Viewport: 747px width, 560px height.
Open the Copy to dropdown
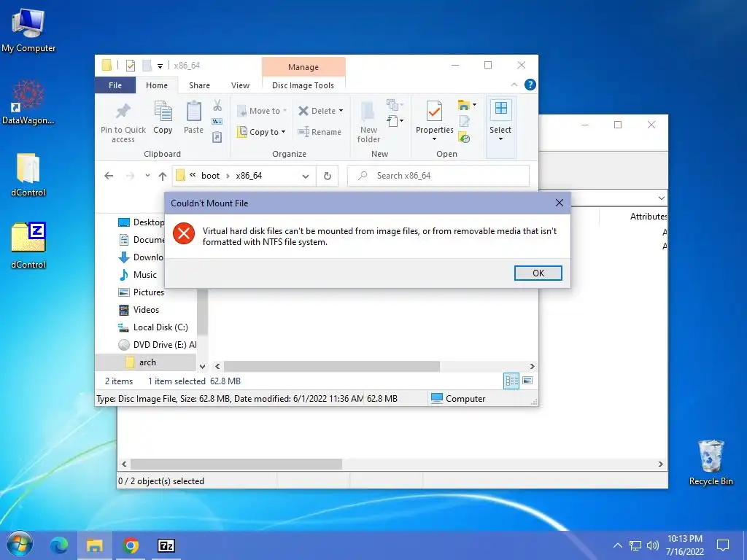[262, 132]
